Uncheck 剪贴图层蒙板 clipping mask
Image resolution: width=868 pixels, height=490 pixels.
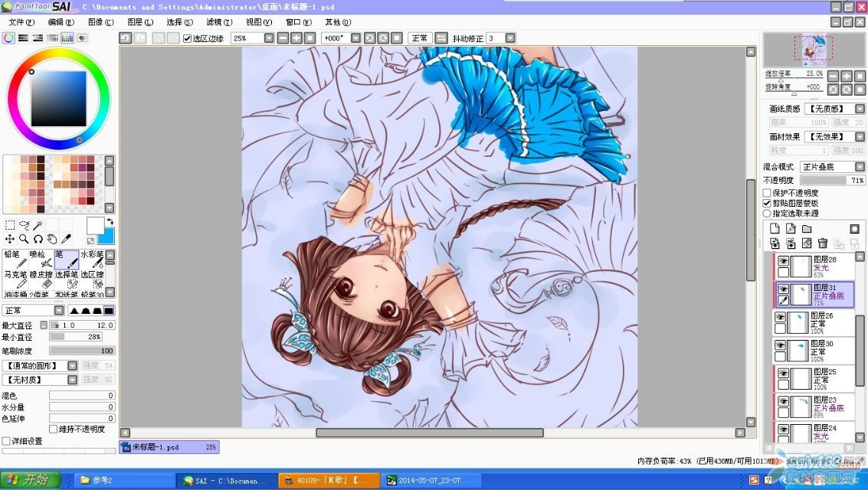(767, 203)
